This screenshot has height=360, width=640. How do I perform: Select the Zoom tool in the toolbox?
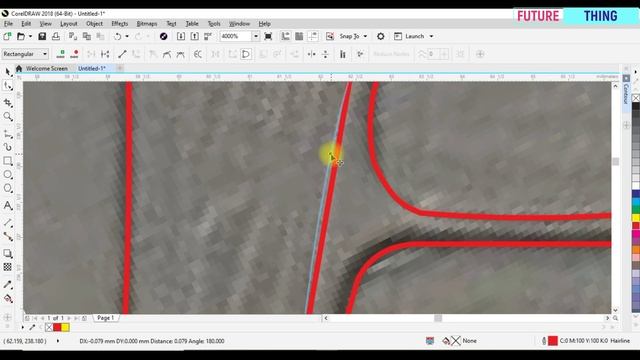pyautogui.click(x=7, y=117)
